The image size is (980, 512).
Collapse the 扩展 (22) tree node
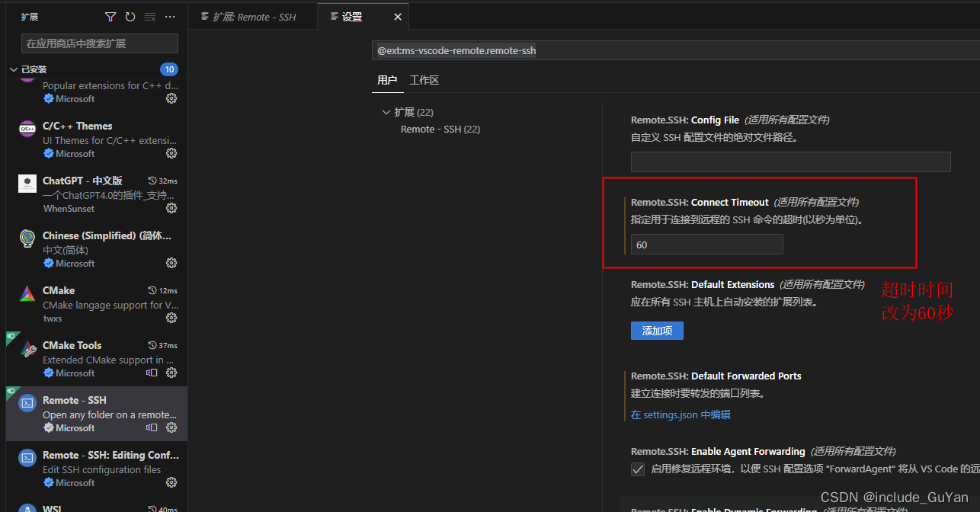(386, 112)
